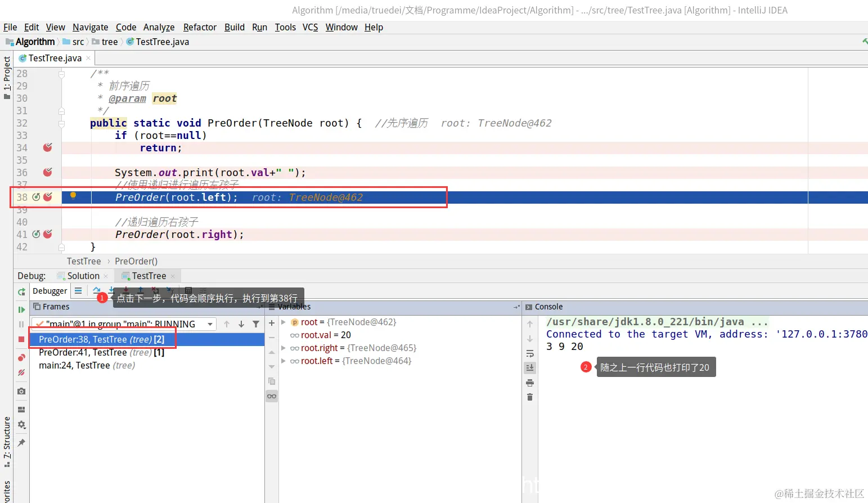Duplicate the selected watch
The image size is (868, 503).
pos(272,381)
